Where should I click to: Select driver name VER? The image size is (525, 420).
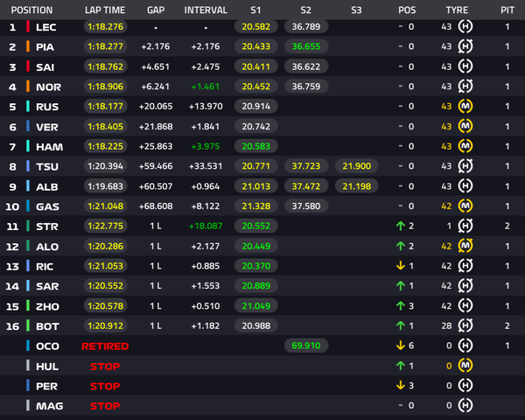[47, 127]
